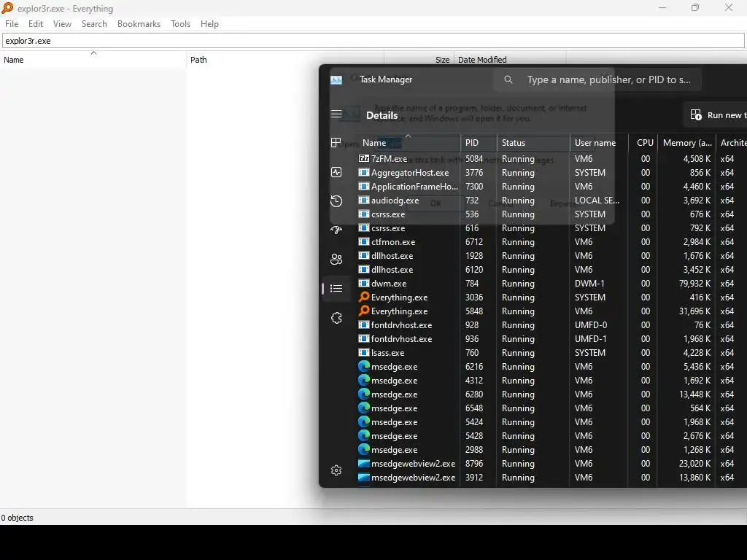Image resolution: width=747 pixels, height=560 pixels.
Task: Click the AggregatorHost.exe process icon
Action: pos(364,172)
